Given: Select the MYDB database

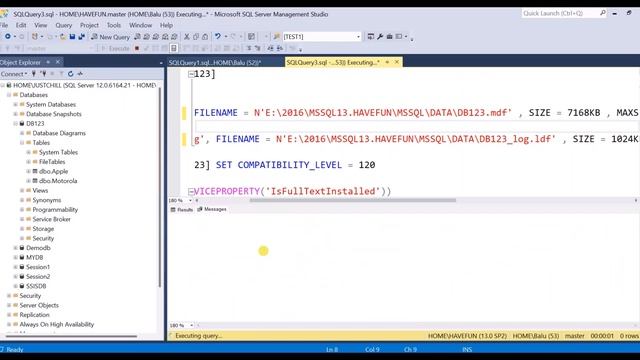Looking at the screenshot, I should click(34, 257).
